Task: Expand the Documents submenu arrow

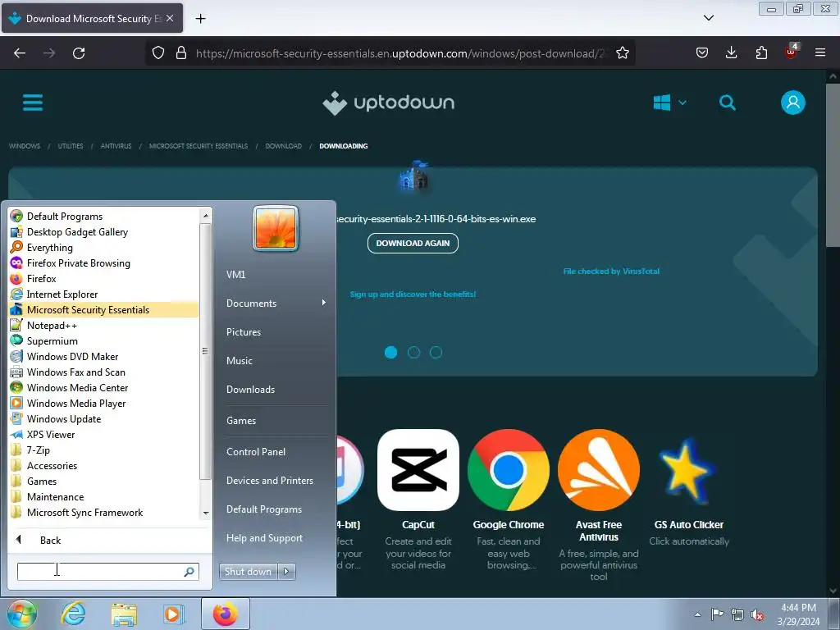Action: [323, 303]
